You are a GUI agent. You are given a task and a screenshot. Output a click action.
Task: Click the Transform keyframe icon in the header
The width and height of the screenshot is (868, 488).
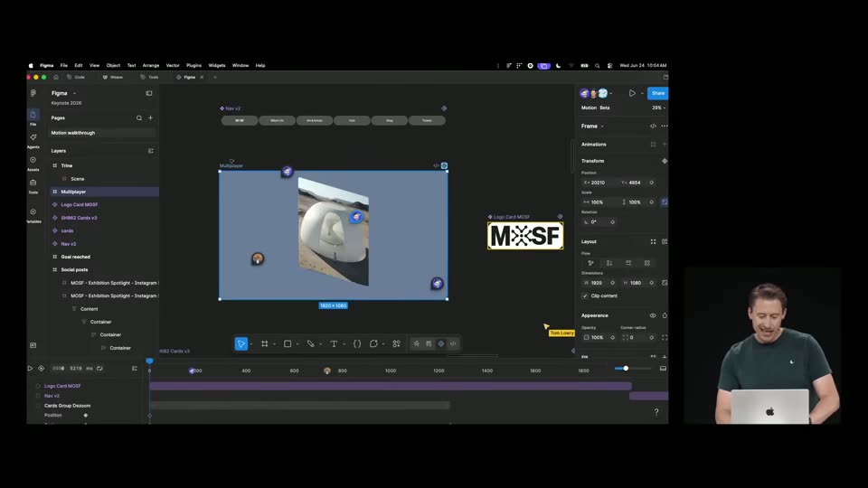[x=665, y=161]
